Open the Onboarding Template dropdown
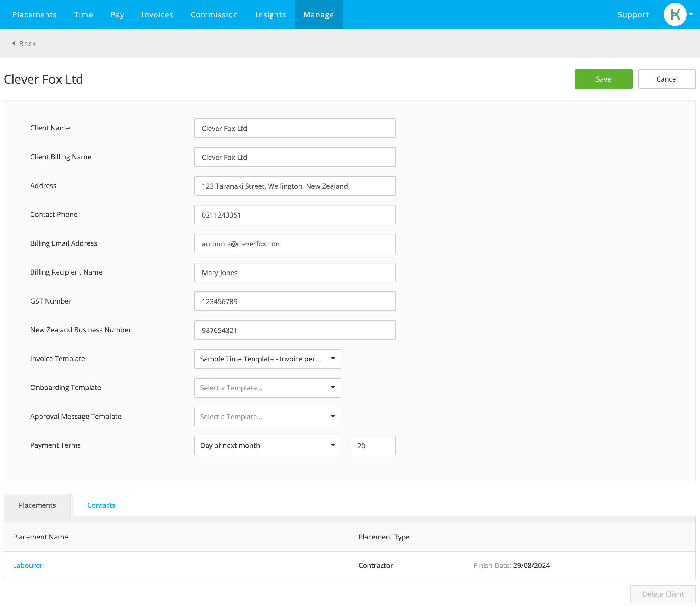The width and height of the screenshot is (700, 607). click(x=268, y=387)
